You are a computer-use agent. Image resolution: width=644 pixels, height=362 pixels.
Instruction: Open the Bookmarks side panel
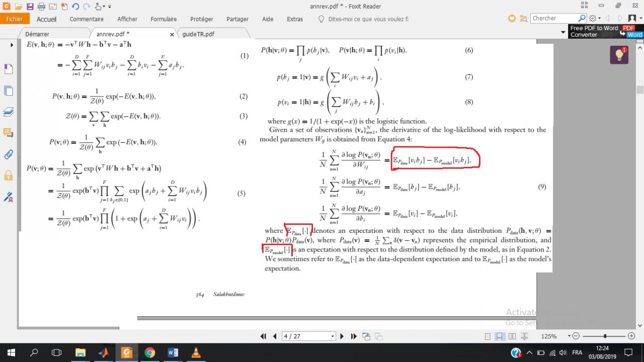pyautogui.click(x=9, y=68)
